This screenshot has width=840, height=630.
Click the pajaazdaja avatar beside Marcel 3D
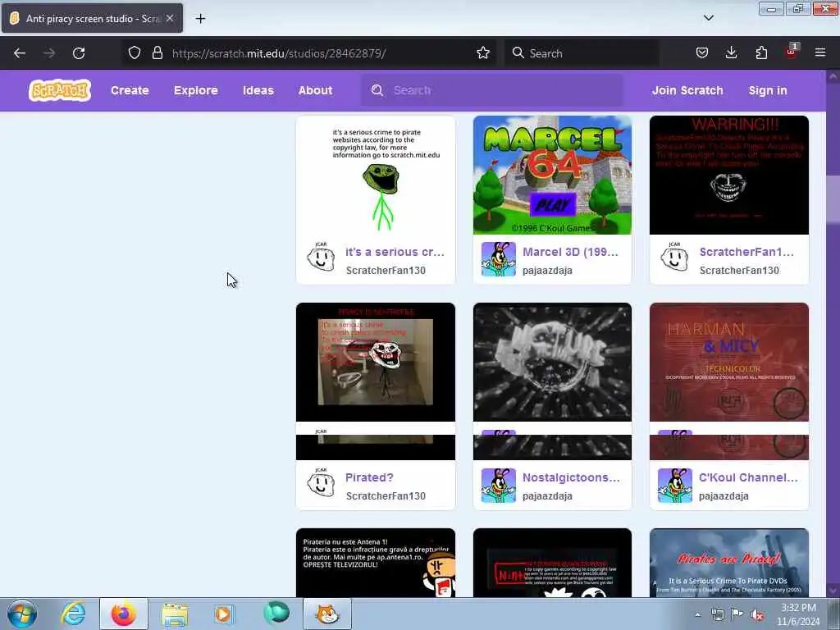click(x=498, y=259)
